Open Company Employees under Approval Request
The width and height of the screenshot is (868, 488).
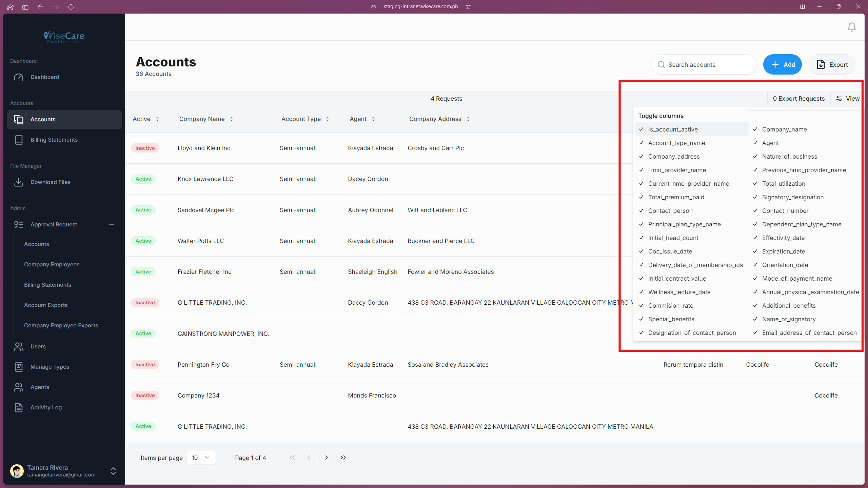click(52, 264)
